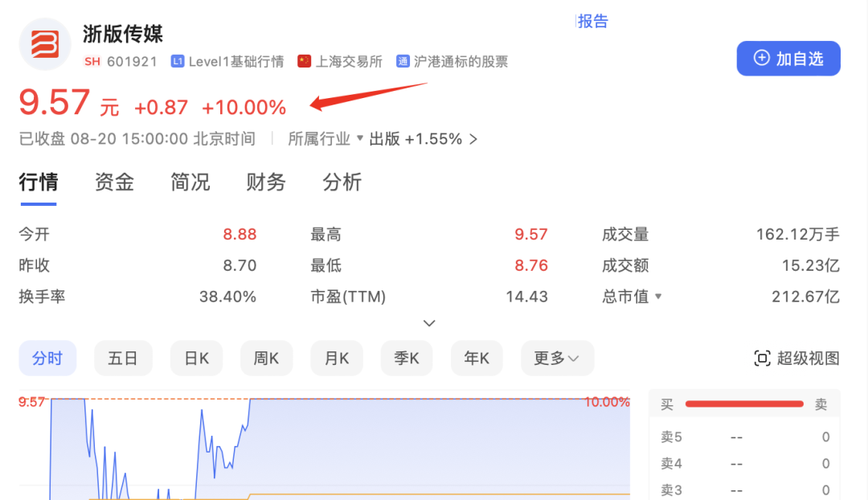The height and width of the screenshot is (500, 868).
Task: Select the 年K chart period
Action: tap(477, 359)
